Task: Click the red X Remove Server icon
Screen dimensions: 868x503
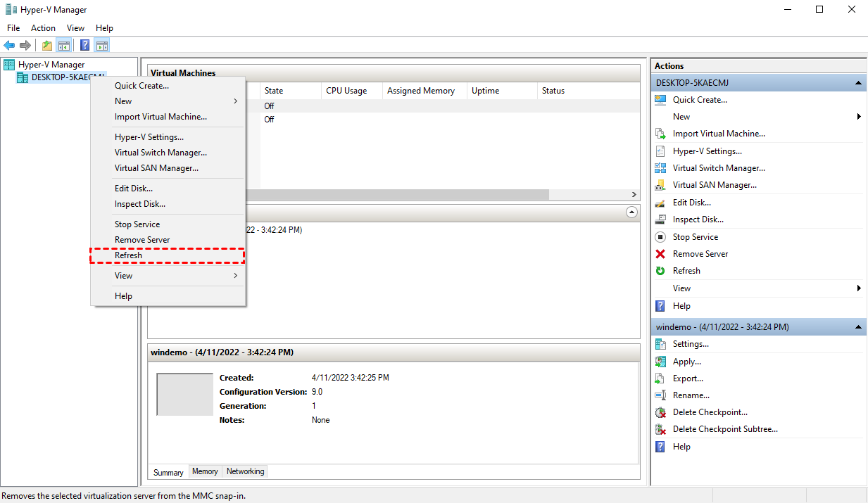Action: click(660, 254)
